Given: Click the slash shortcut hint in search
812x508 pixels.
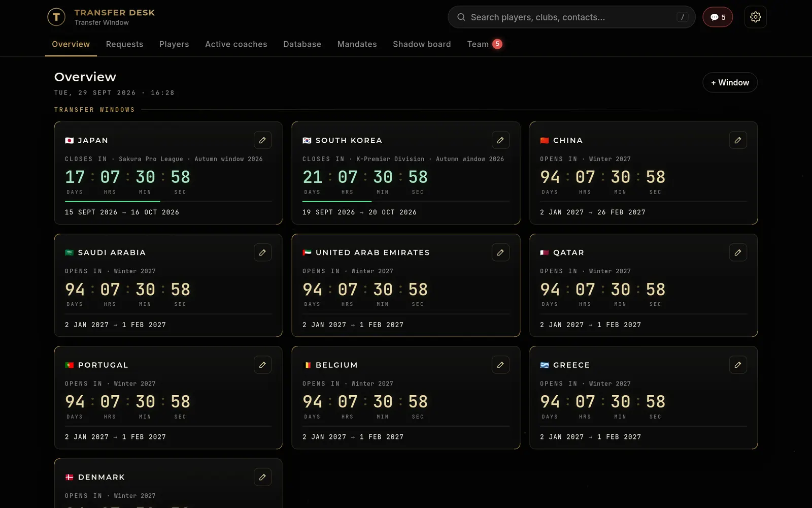Looking at the screenshot, I should [x=683, y=17].
